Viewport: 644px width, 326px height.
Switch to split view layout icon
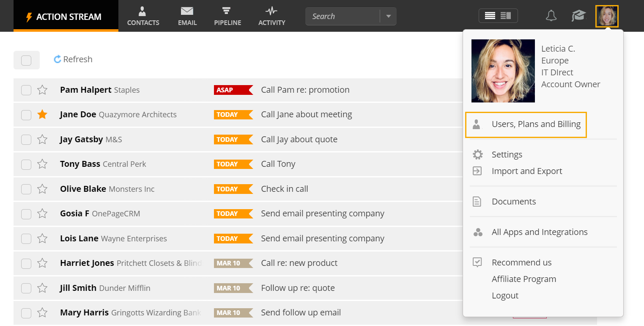tap(506, 16)
